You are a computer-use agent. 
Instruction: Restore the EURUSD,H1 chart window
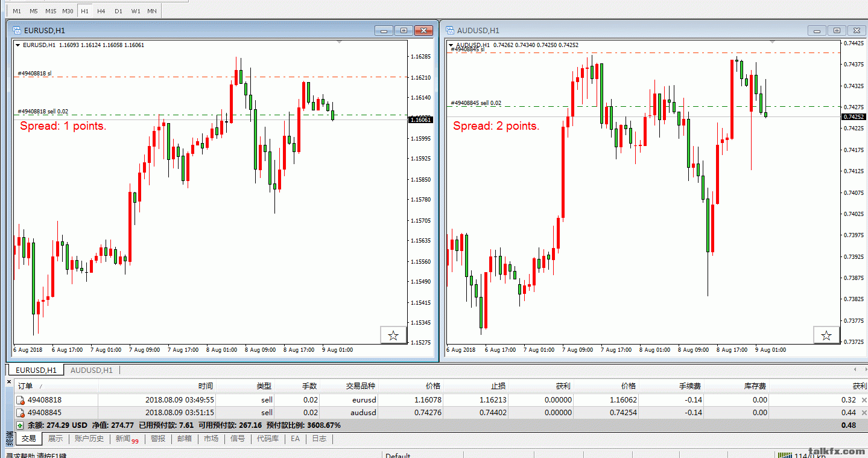pyautogui.click(x=404, y=30)
